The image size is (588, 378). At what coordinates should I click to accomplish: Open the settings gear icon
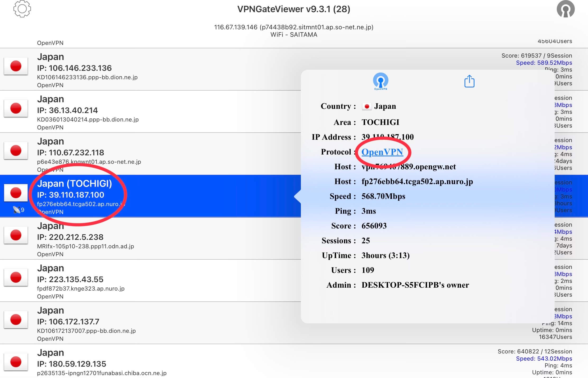[22, 9]
